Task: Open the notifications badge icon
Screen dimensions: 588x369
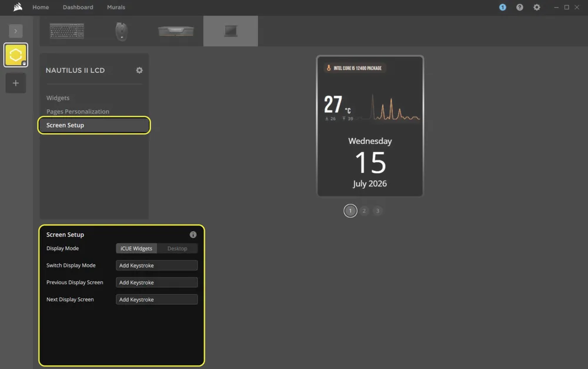Action: click(x=503, y=7)
